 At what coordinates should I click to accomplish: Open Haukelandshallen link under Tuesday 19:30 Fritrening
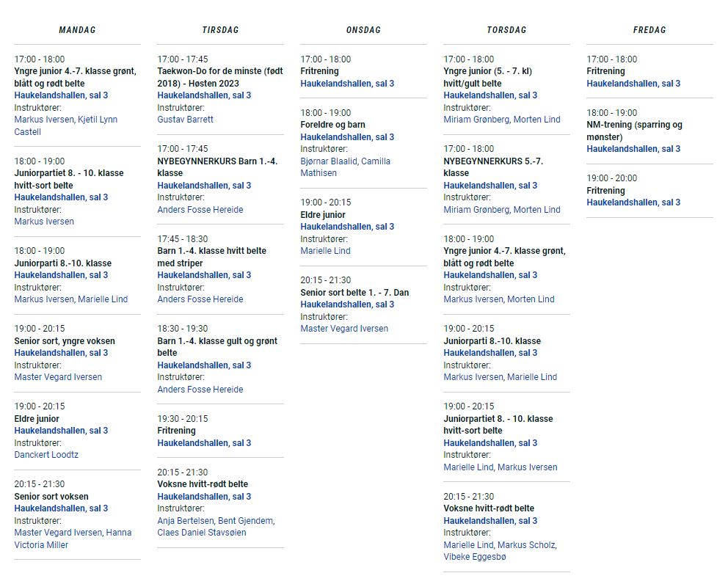(204, 443)
